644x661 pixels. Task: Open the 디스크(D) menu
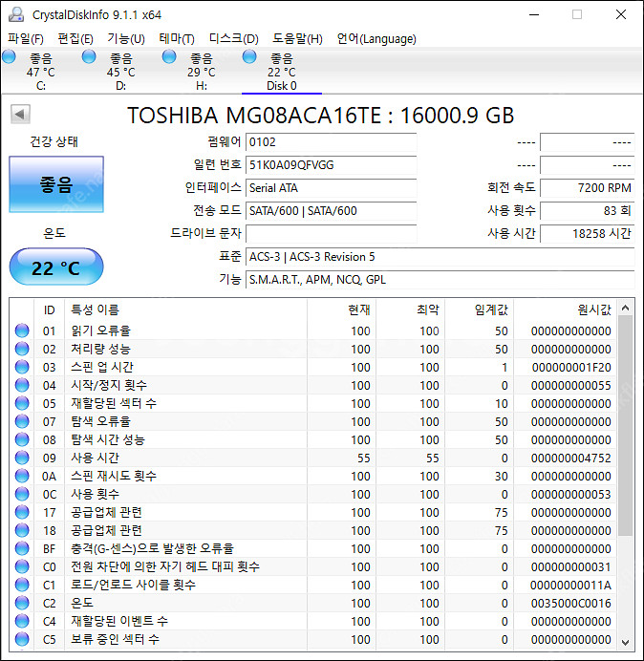234,39
